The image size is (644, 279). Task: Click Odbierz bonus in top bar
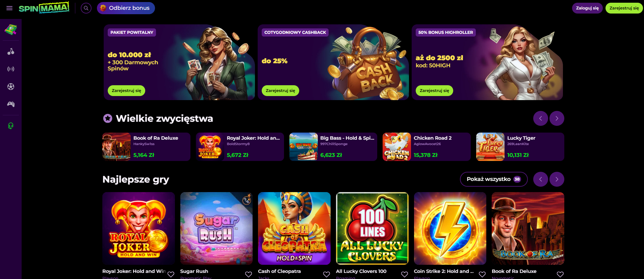click(x=126, y=8)
